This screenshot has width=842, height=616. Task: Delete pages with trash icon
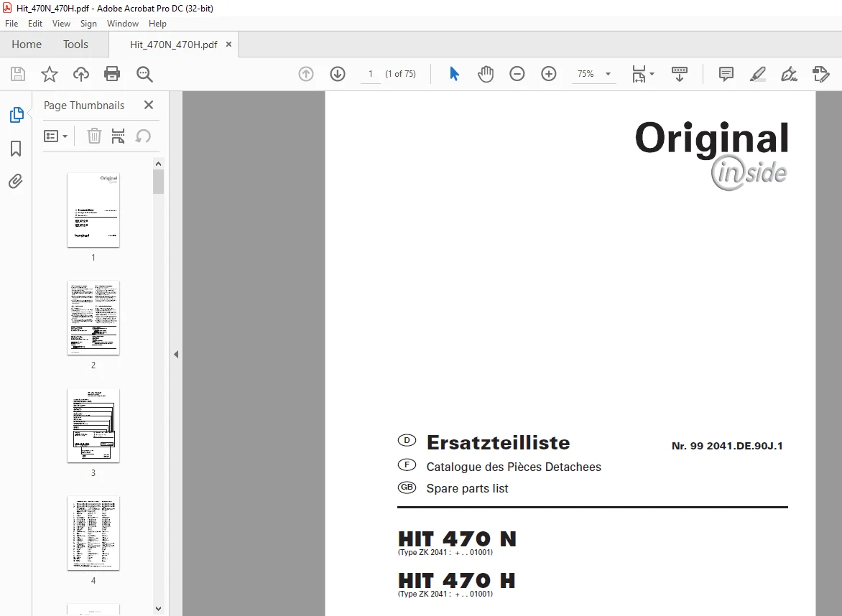coord(95,136)
